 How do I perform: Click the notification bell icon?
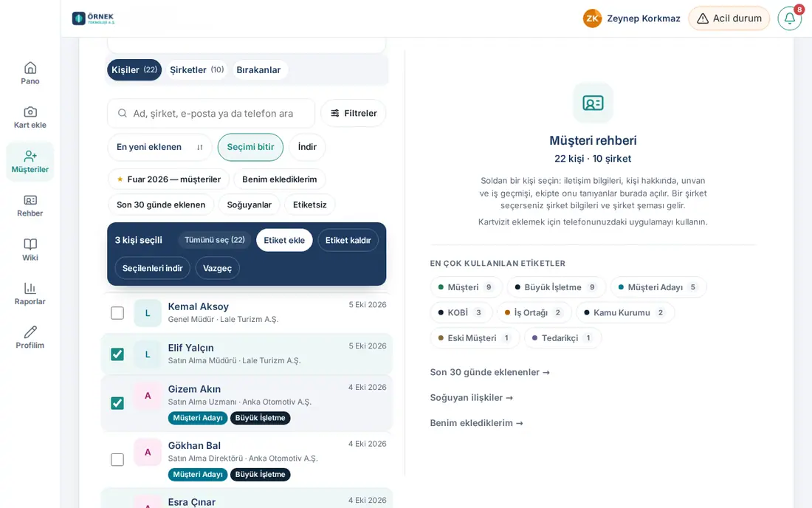click(x=790, y=18)
